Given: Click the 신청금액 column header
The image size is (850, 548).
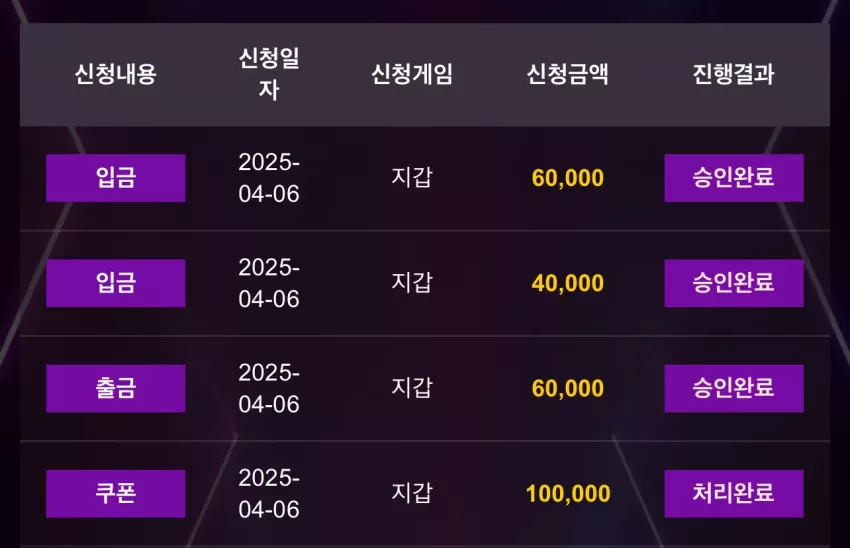Looking at the screenshot, I should (x=568, y=74).
